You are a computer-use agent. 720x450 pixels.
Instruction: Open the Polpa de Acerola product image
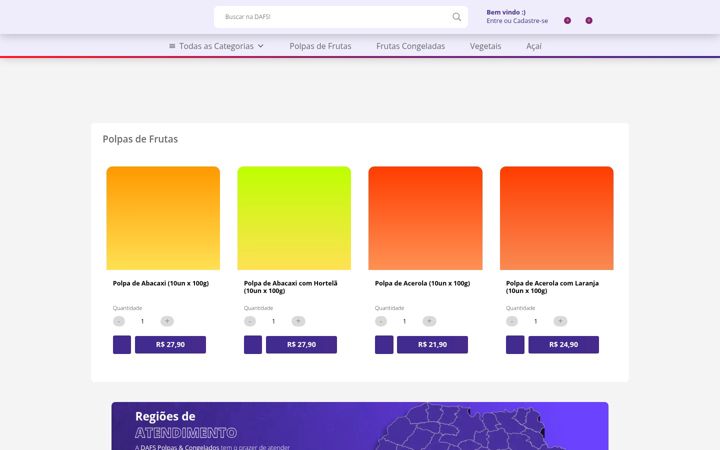(425, 218)
